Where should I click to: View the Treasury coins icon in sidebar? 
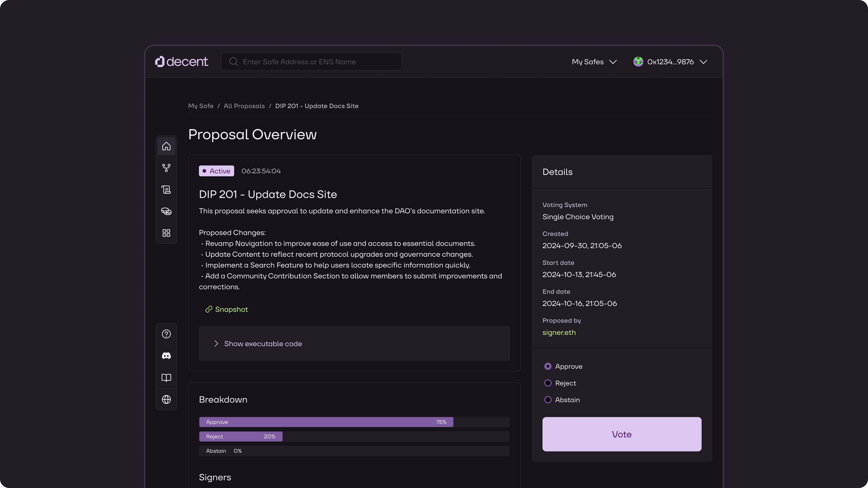166,211
